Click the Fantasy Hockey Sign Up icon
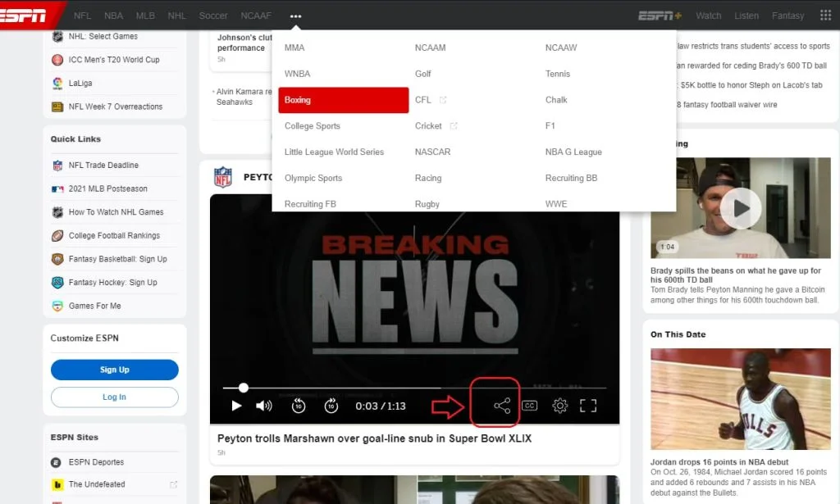Screen dimensions: 840x504 pos(57,283)
